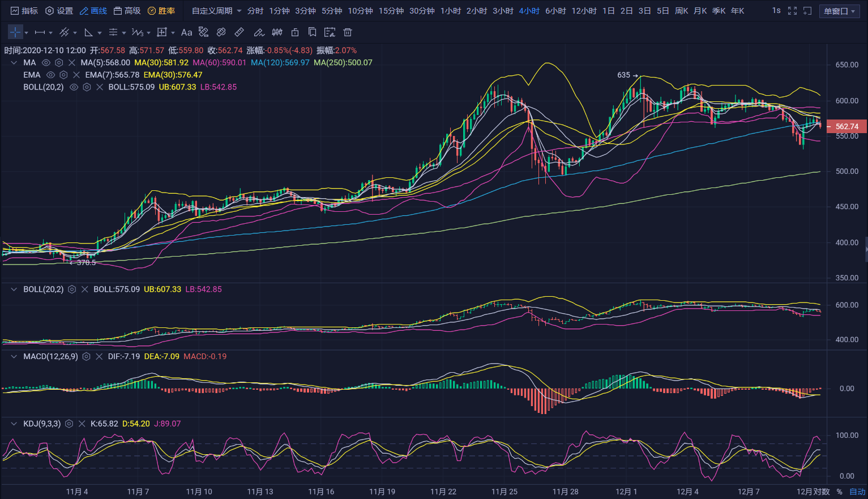Open the 自定义周期 custom period dropdown

point(216,11)
